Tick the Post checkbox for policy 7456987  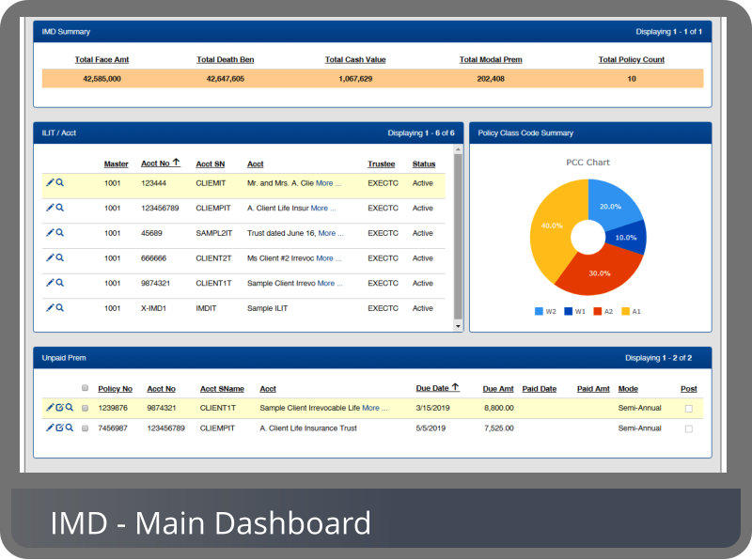689,428
